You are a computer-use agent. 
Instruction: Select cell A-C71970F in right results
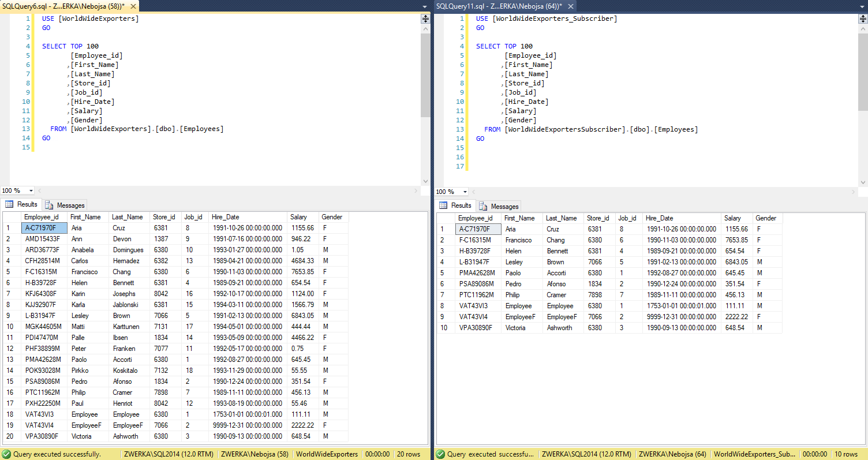[478, 229]
